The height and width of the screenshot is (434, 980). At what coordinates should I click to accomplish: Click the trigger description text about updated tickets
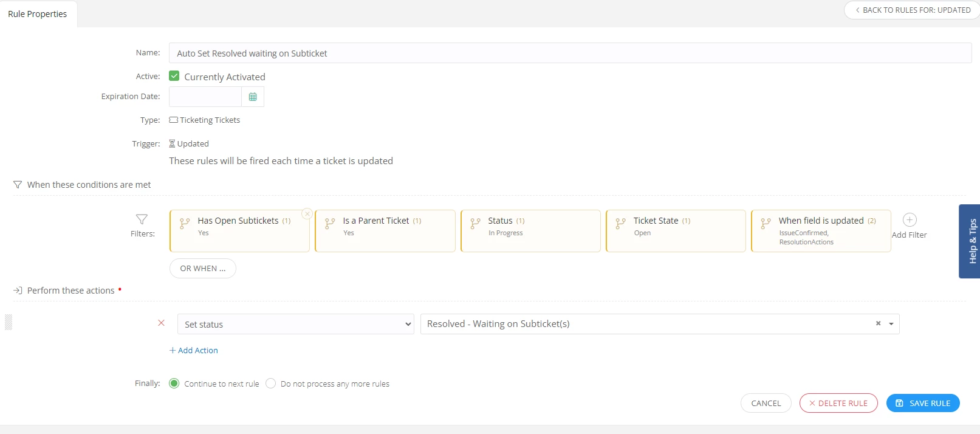(x=281, y=161)
